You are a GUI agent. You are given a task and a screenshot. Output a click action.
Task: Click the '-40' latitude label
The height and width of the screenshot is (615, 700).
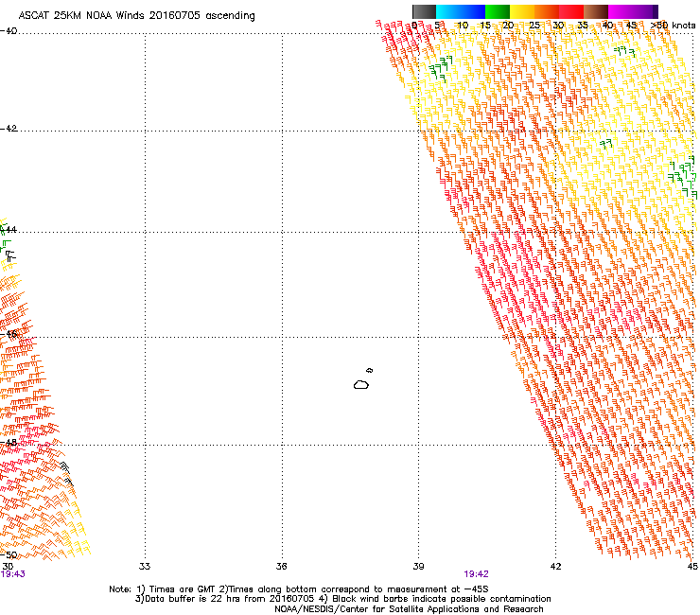9,31
